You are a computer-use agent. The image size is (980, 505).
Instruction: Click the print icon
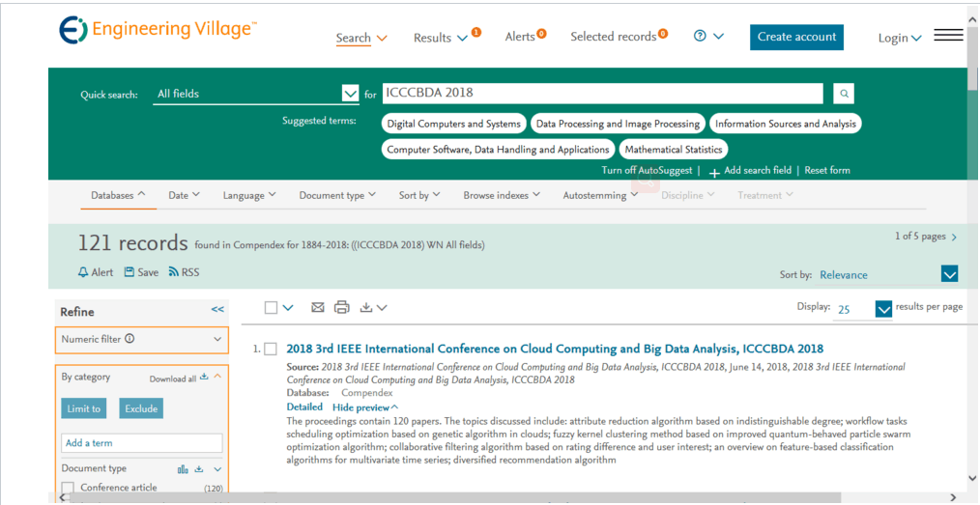pos(341,307)
